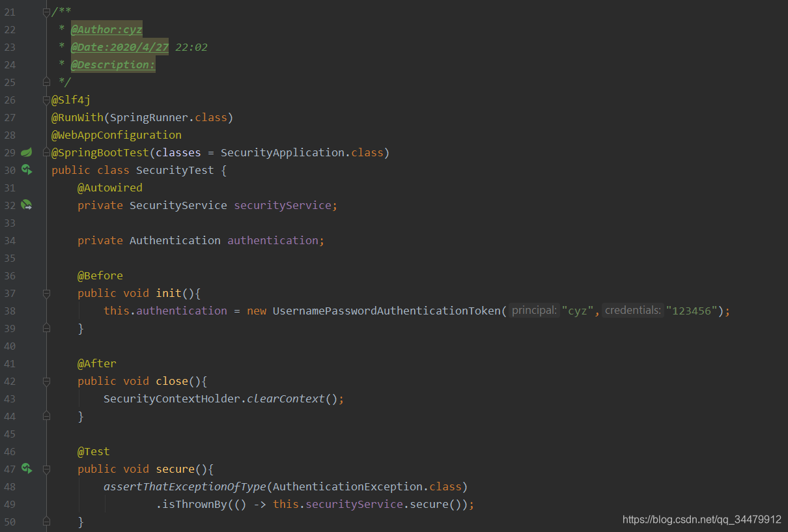Click the @Date:2020/4/27 doc tag
Image resolution: width=788 pixels, height=532 pixels.
(120, 47)
